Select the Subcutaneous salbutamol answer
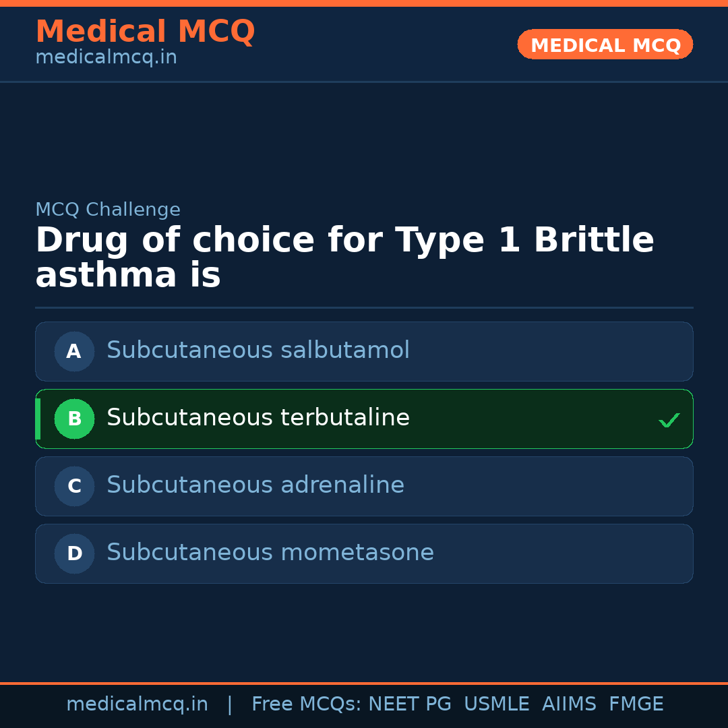The width and height of the screenshot is (728, 728). point(258,351)
